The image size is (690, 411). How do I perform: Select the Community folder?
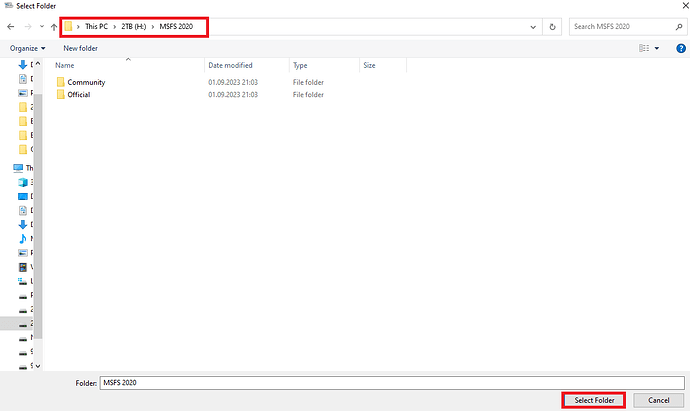pos(86,82)
